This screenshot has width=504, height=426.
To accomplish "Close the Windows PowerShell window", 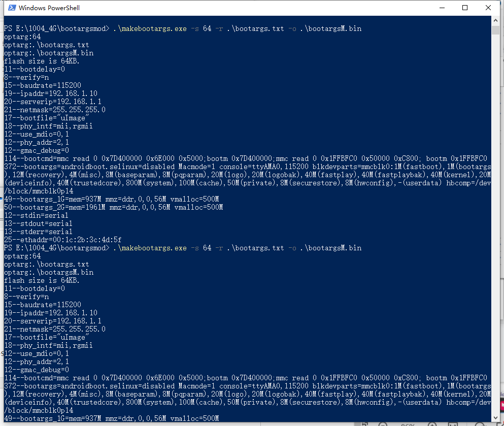I will pos(488,8).
